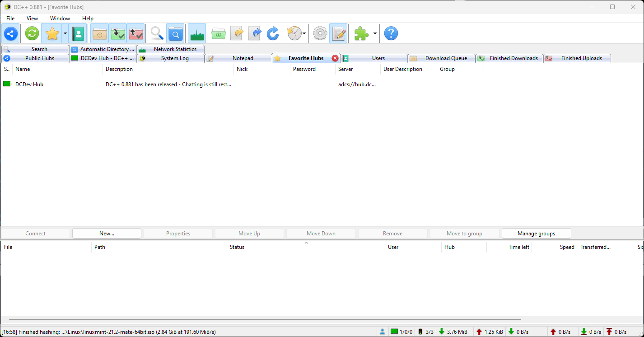Open Settings with the gear icon
Screen dimensions: 644x337
coord(320,33)
